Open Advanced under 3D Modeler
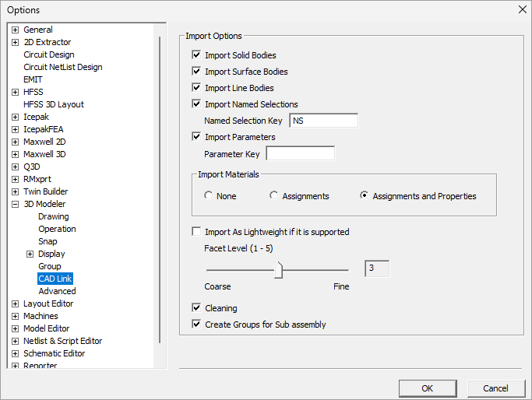Screen dimensions: 532x400 (x=57, y=291)
